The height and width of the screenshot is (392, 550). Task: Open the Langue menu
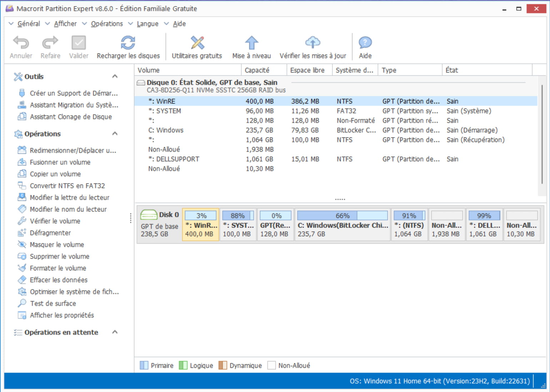coord(147,24)
